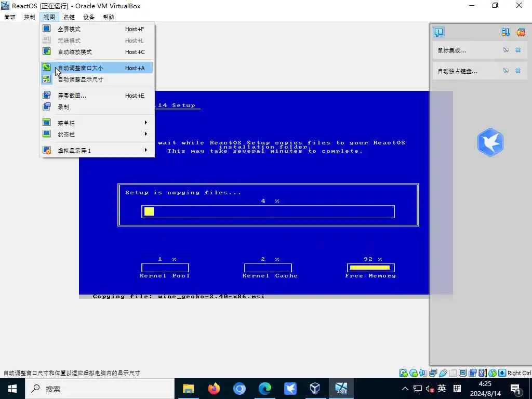
Task: Open Firefox from the taskbar
Action: tap(214, 389)
